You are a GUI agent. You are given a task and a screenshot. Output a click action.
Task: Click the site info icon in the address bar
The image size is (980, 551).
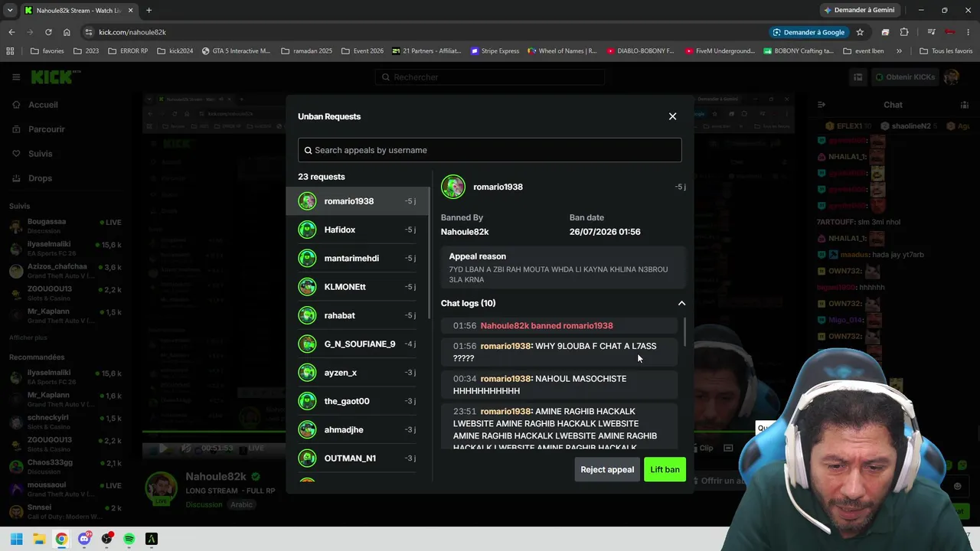89,32
